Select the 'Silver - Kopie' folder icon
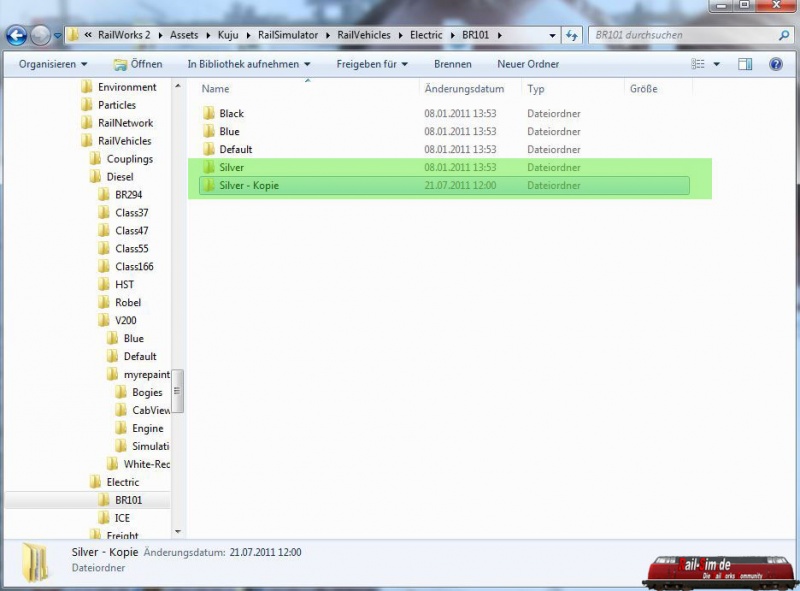The image size is (800, 591). (x=209, y=185)
